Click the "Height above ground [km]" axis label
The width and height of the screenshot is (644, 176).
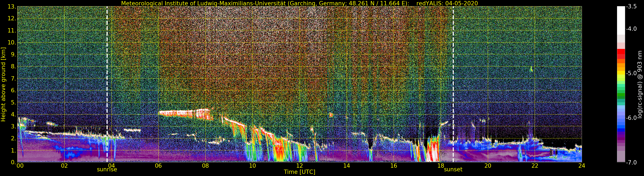tap(3, 84)
